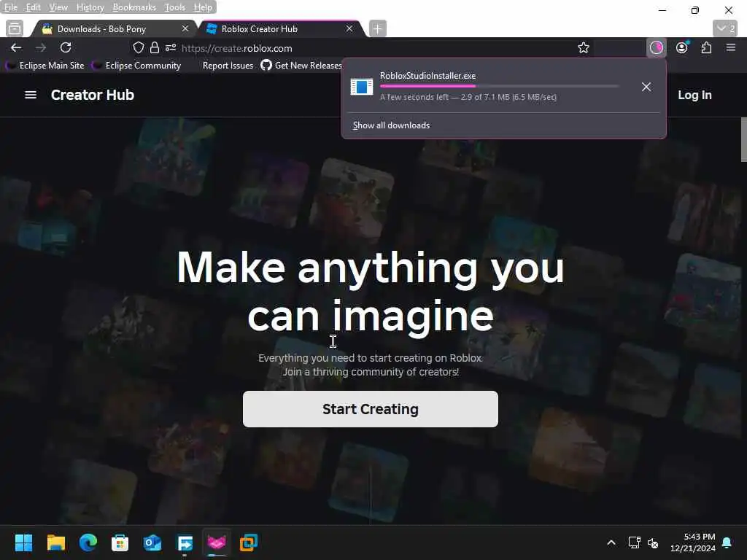Click the page vertical scrollbar thumb
Viewport: 747px width, 560px height.
click(743, 139)
